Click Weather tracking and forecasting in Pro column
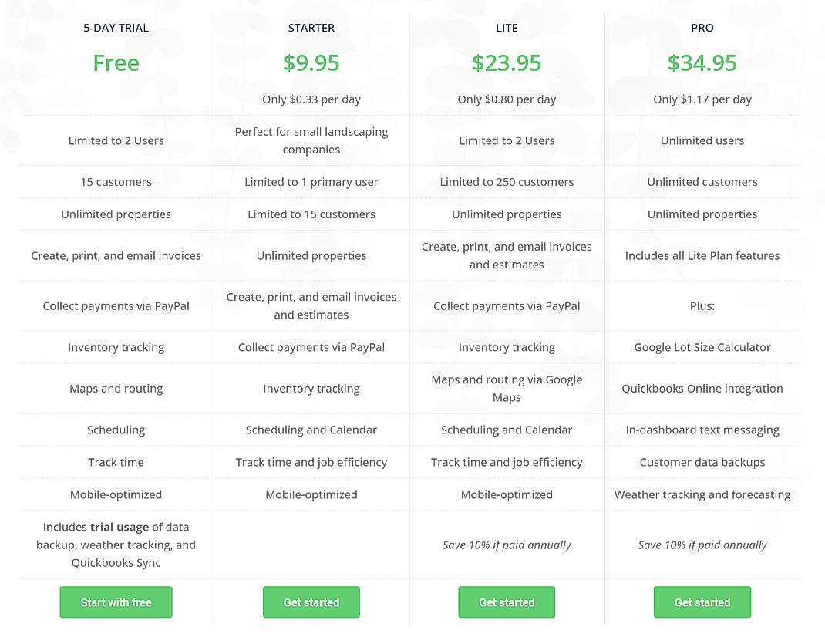 point(702,494)
